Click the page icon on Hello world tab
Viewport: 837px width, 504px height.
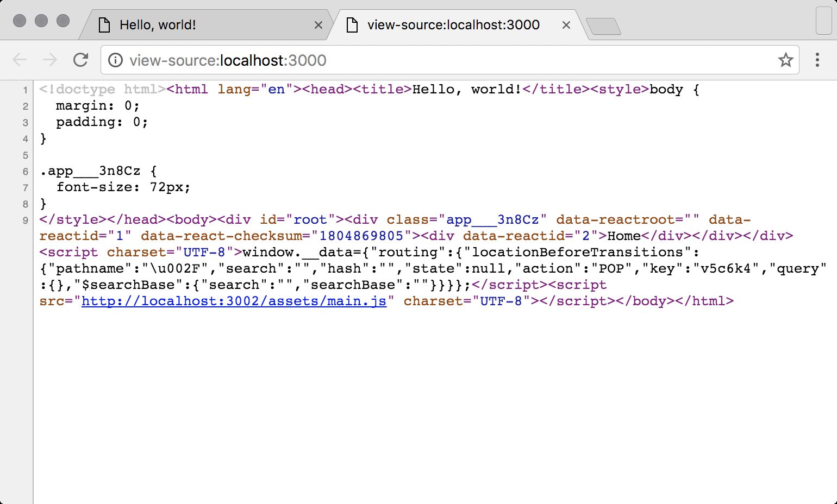coord(104,25)
